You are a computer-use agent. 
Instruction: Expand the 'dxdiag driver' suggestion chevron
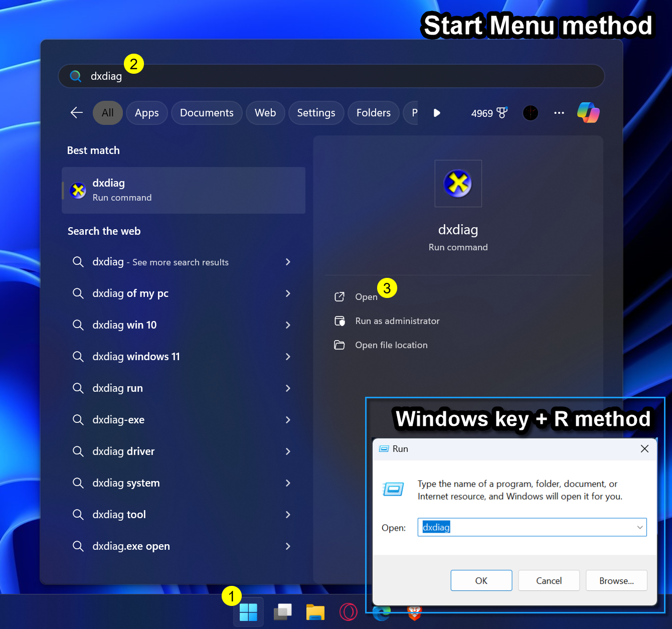(x=288, y=451)
